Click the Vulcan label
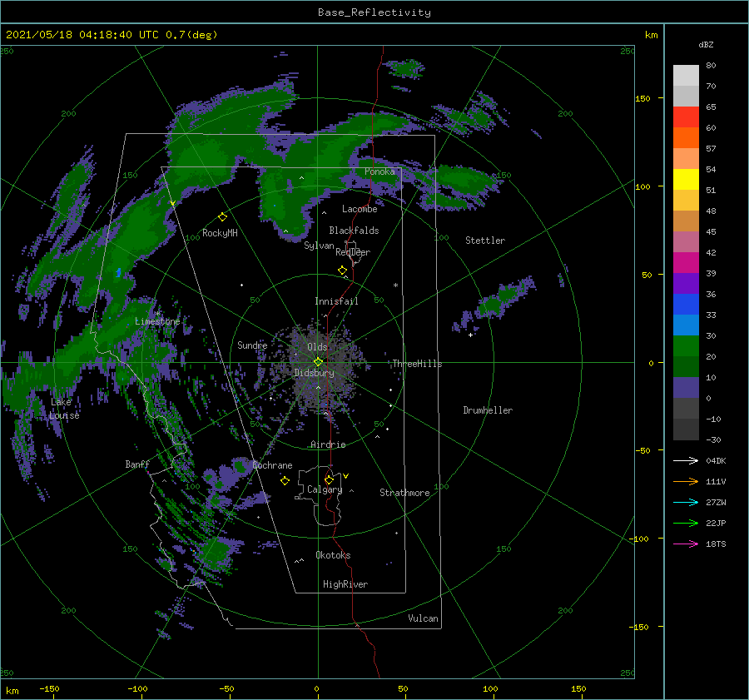749x700 pixels. (x=423, y=618)
